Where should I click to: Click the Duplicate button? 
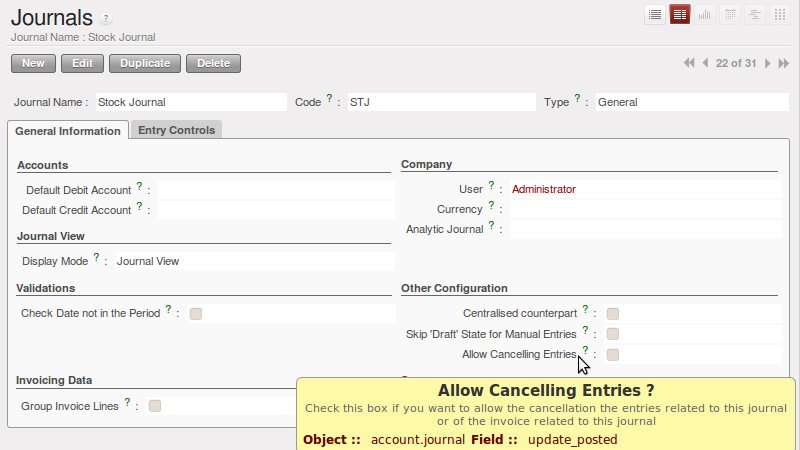pyautogui.click(x=145, y=63)
